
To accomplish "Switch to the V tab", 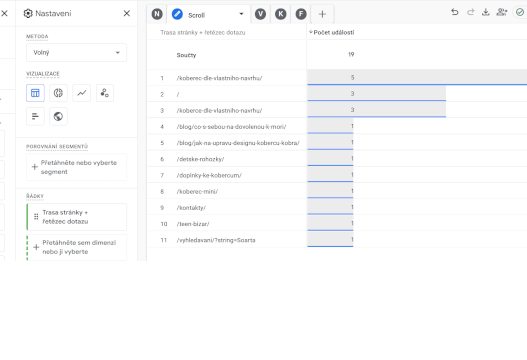I will (x=260, y=14).
